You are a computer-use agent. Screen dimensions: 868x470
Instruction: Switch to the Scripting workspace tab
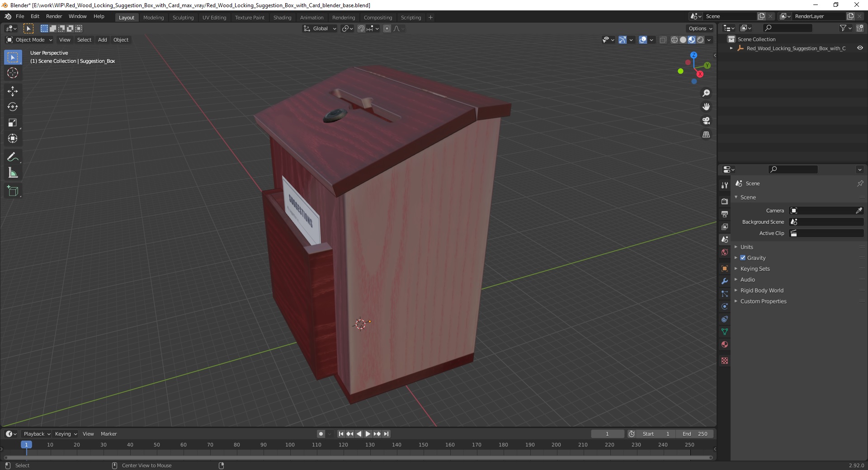coord(410,18)
